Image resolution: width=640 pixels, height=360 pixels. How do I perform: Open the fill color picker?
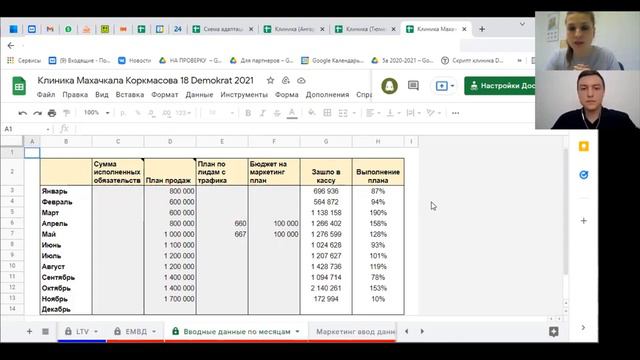click(x=312, y=113)
